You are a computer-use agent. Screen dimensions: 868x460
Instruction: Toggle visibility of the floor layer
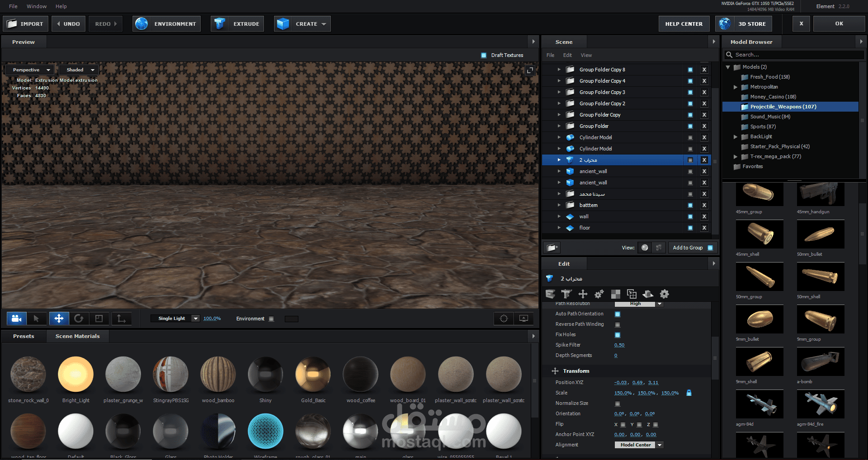[690, 228]
